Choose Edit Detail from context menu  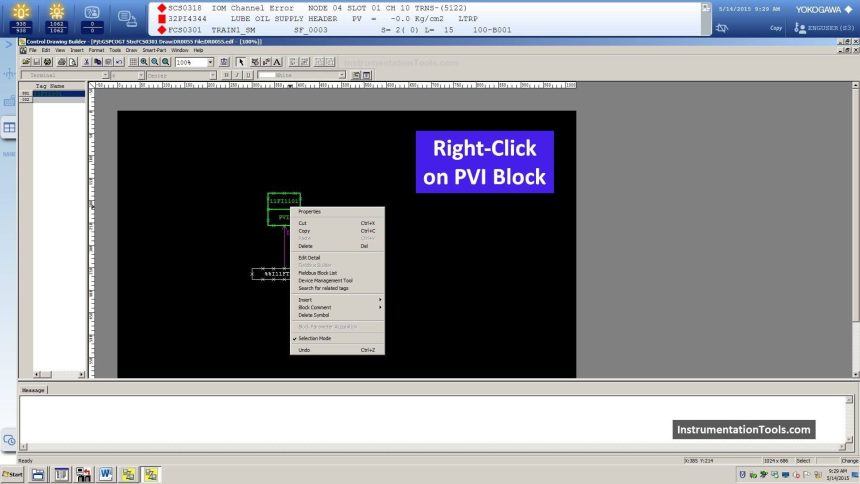tap(309, 257)
